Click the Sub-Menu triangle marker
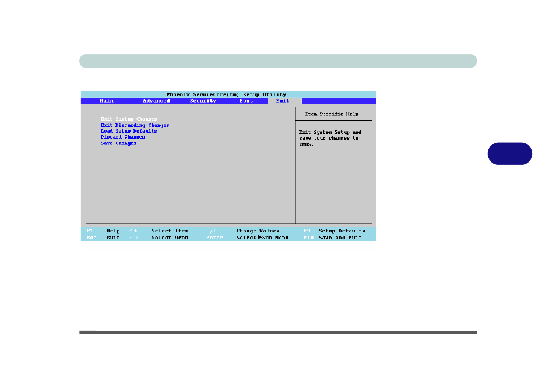The height and width of the screenshot is (392, 556). tap(259, 238)
